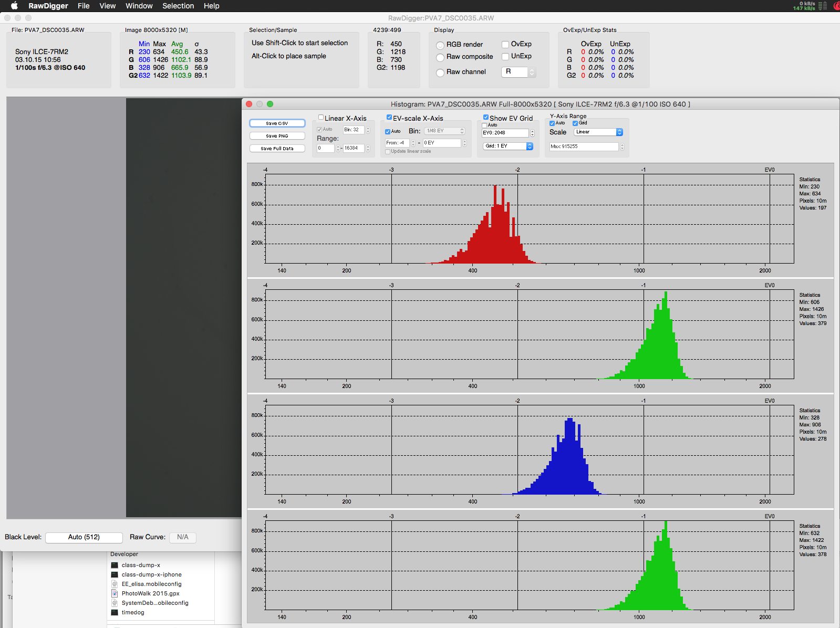Viewport: 840px width, 628px height.
Task: Select EE_elisa.mobileconfig file icon in Finder
Action: [x=115, y=584]
